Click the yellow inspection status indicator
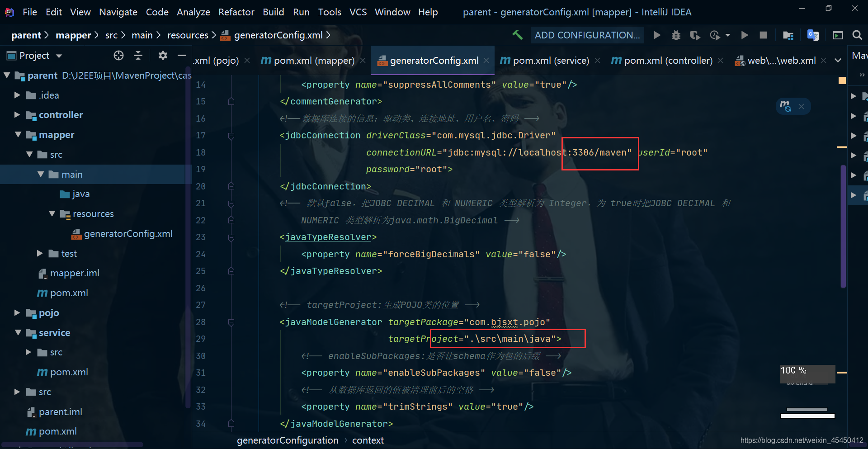The image size is (868, 449). tap(842, 80)
